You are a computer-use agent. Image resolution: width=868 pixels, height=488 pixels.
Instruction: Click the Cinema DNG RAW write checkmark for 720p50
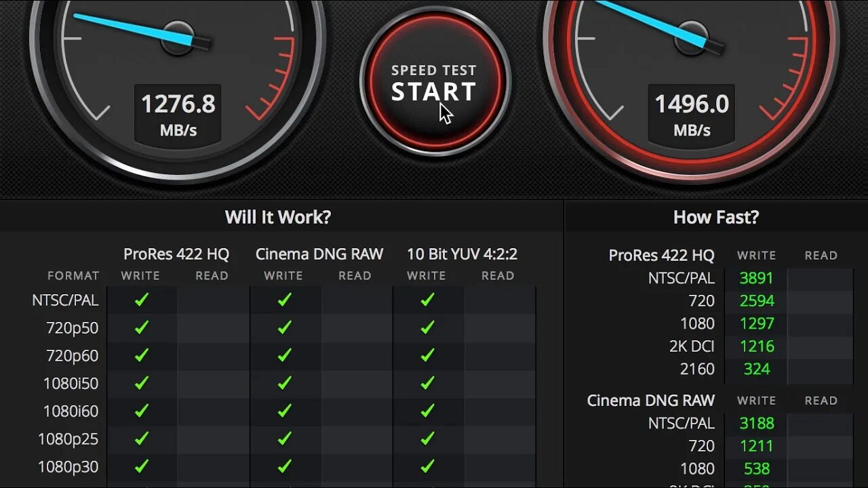pos(285,327)
